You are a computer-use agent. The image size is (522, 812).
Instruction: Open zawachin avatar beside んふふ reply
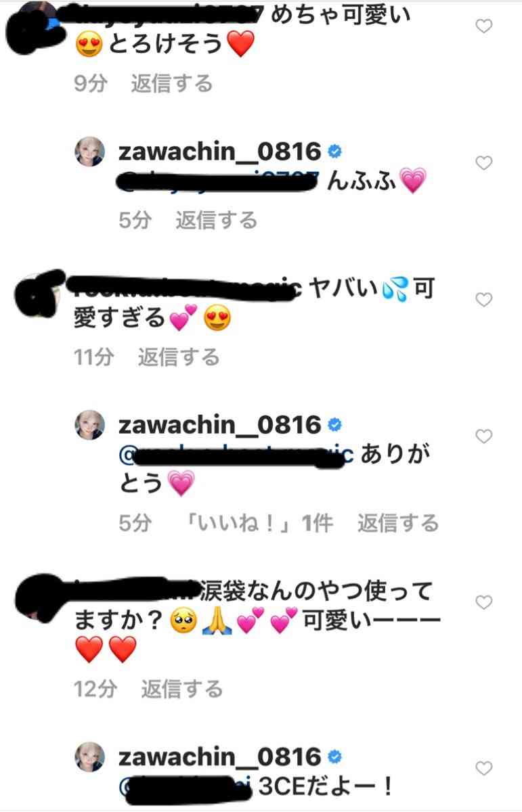(89, 156)
